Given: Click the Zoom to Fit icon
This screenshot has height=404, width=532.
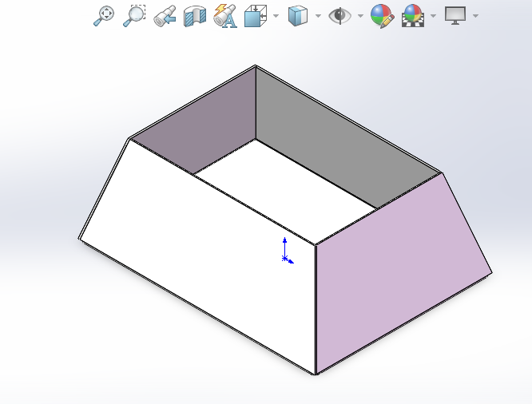Looking at the screenshot, I should point(104,16).
